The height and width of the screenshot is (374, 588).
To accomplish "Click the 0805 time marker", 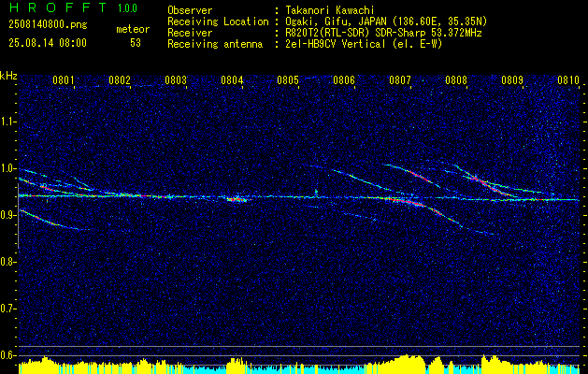I will point(288,80).
